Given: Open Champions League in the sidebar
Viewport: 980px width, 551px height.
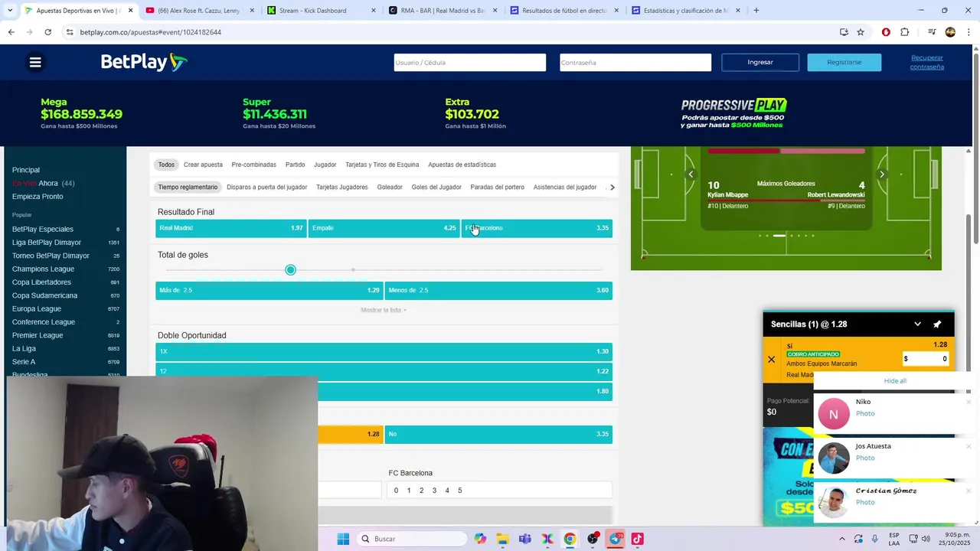Looking at the screenshot, I should (43, 269).
